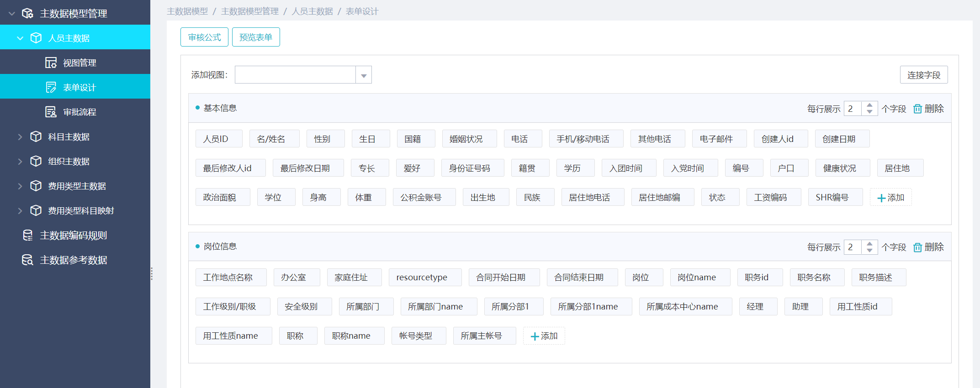Image resolution: width=980 pixels, height=388 pixels.
Task: Click the 主数据参考数据 search database icon
Action: click(28, 260)
